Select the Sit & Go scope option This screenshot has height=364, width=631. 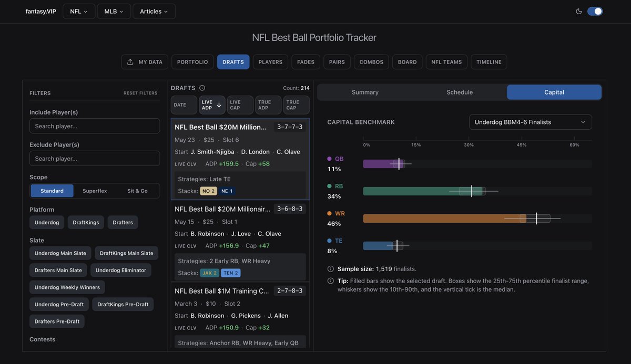[x=137, y=191]
